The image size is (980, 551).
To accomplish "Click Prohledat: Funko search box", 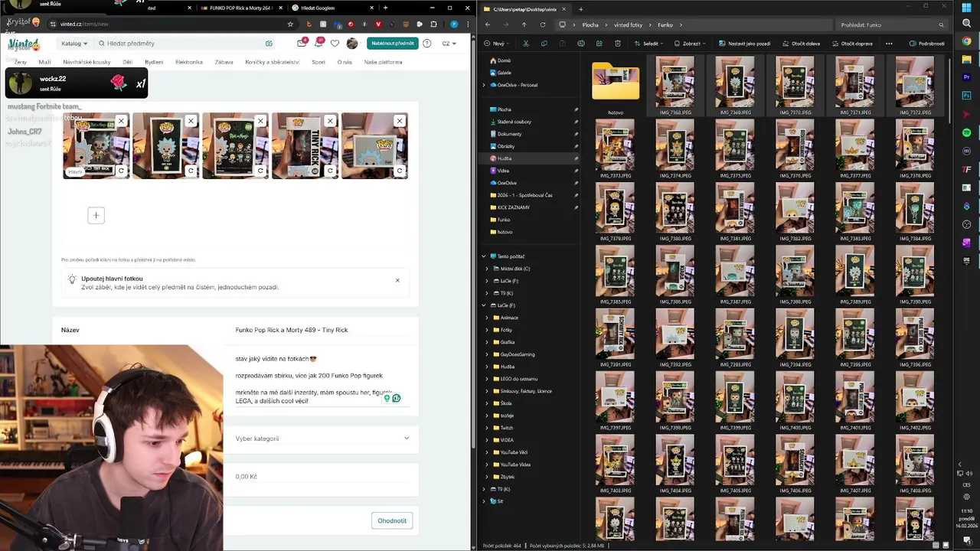I will pyautogui.click(x=890, y=24).
